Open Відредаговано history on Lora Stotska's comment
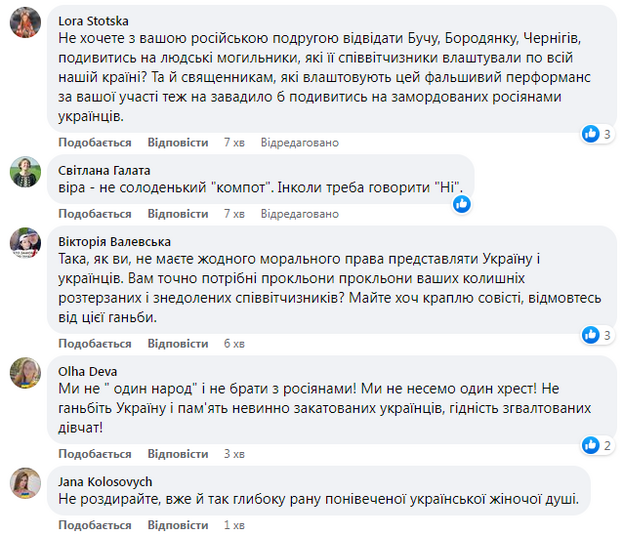The height and width of the screenshot is (535, 623). tap(299, 143)
